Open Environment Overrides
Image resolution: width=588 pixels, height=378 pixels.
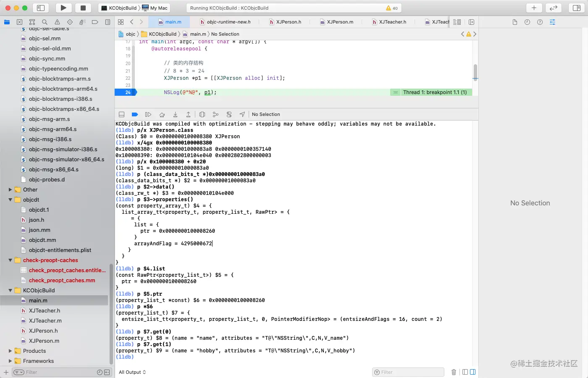[229, 114]
